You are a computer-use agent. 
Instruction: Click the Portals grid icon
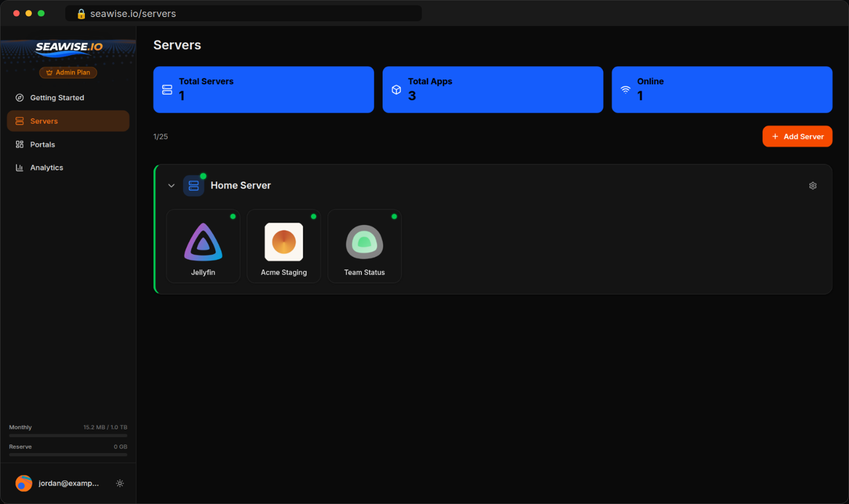[19, 144]
